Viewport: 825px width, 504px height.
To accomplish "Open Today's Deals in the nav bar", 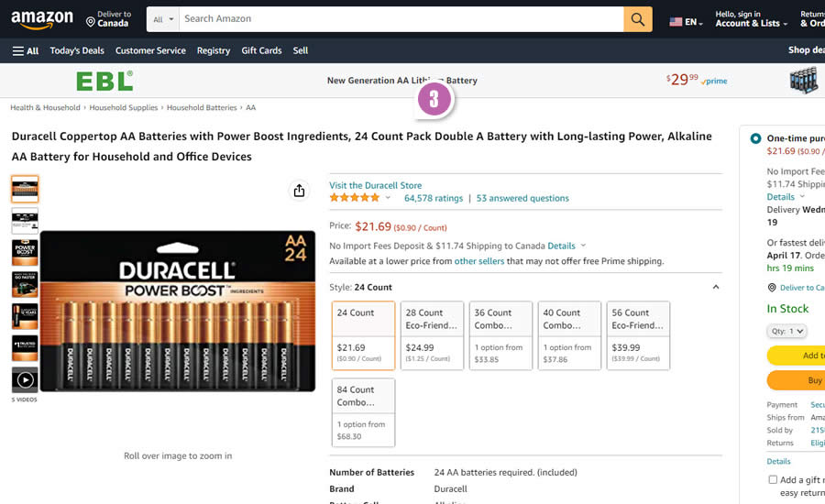I will pos(77,50).
